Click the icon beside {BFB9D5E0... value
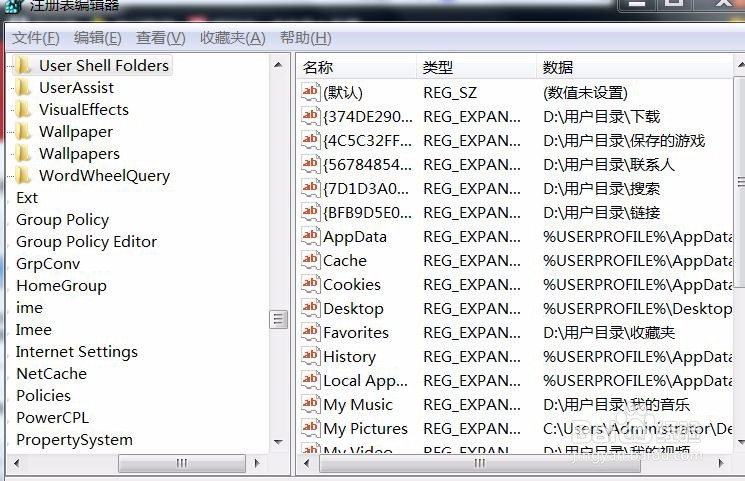Image resolution: width=745 pixels, height=481 pixels. [x=311, y=212]
